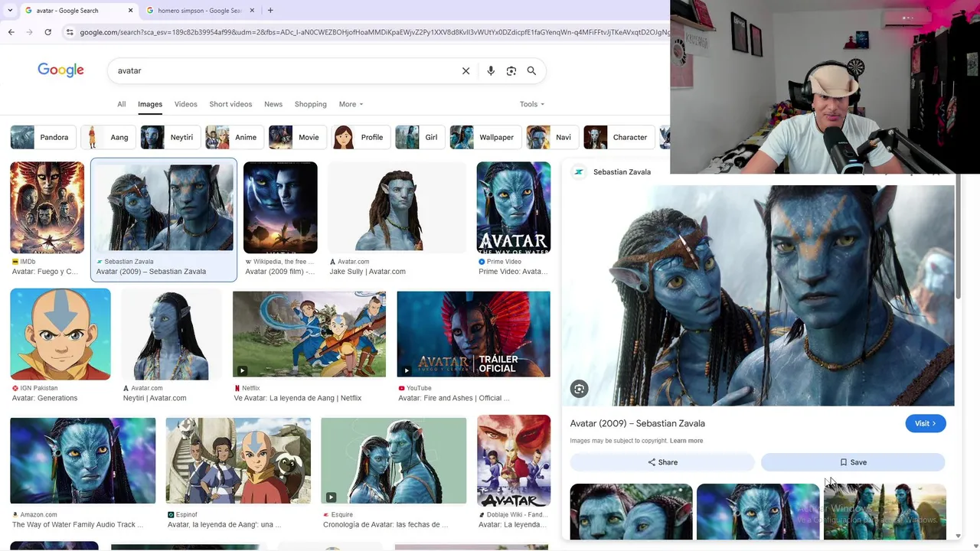
Task: Open IGN Pakistan 'Avatar: Generations' image
Action: 60,334
